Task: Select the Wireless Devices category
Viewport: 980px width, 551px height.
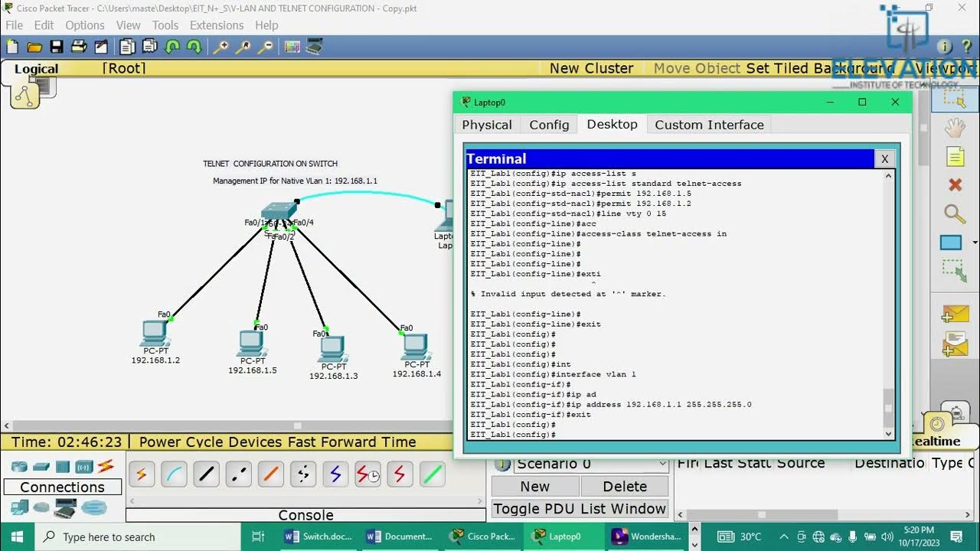Action: coord(84,466)
